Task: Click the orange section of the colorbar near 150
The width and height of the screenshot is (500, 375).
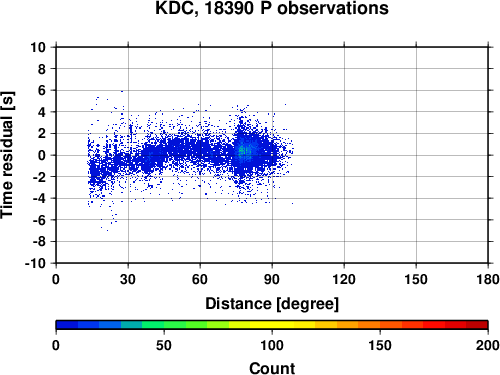Action: tap(380, 325)
